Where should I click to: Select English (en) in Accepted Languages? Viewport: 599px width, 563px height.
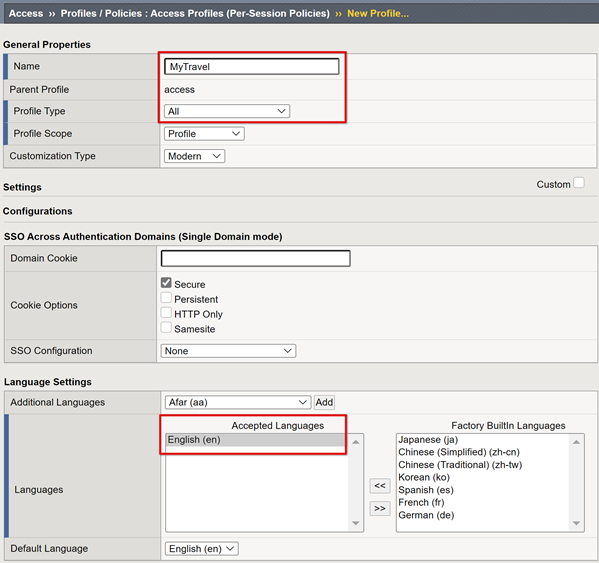click(256, 440)
